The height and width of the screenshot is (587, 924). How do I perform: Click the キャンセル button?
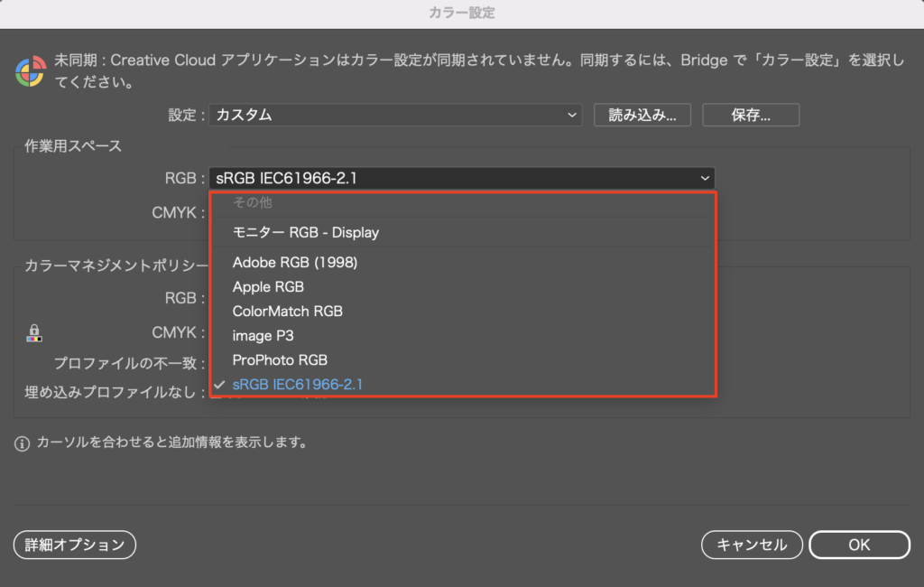(752, 545)
